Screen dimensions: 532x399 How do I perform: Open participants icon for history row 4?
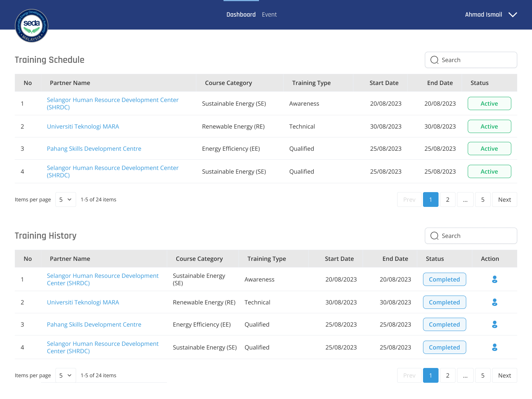(495, 347)
